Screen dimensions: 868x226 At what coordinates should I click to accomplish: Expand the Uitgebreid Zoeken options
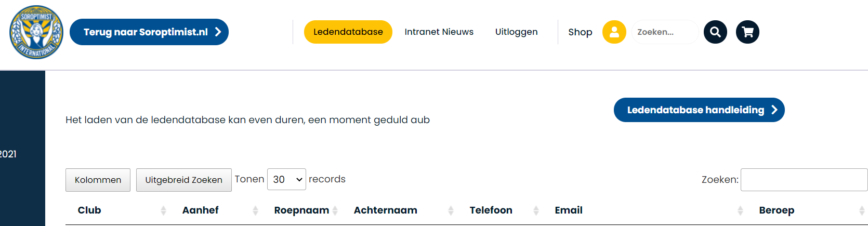[x=183, y=180]
